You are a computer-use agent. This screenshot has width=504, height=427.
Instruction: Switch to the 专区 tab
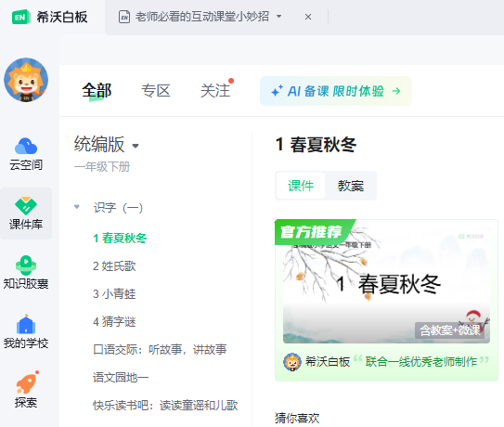point(156,91)
